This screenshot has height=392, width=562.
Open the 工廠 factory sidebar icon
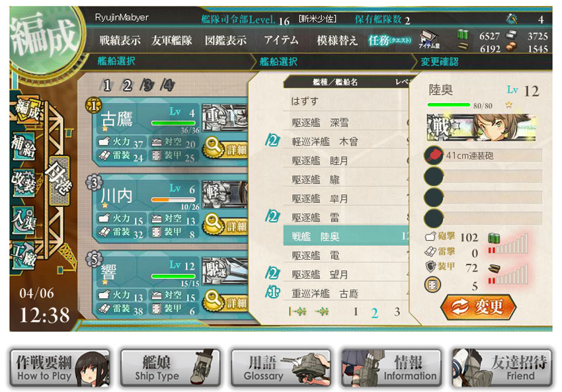[x=24, y=255]
